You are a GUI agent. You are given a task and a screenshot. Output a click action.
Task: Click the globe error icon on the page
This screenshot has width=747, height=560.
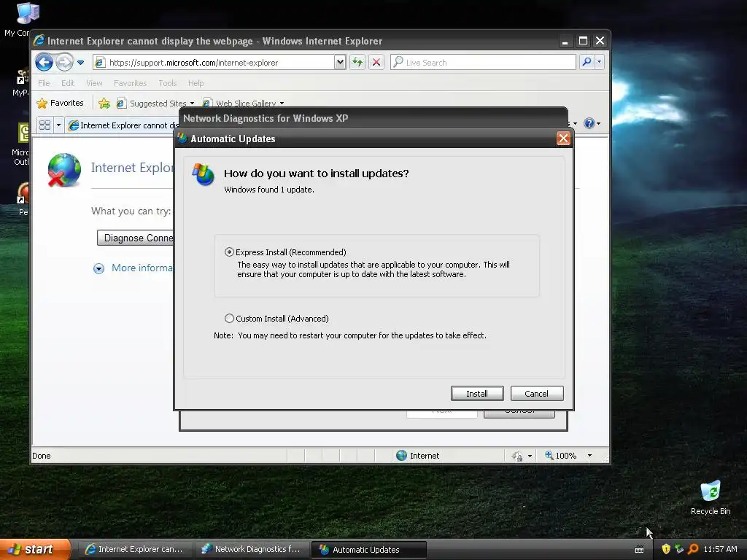[64, 170]
